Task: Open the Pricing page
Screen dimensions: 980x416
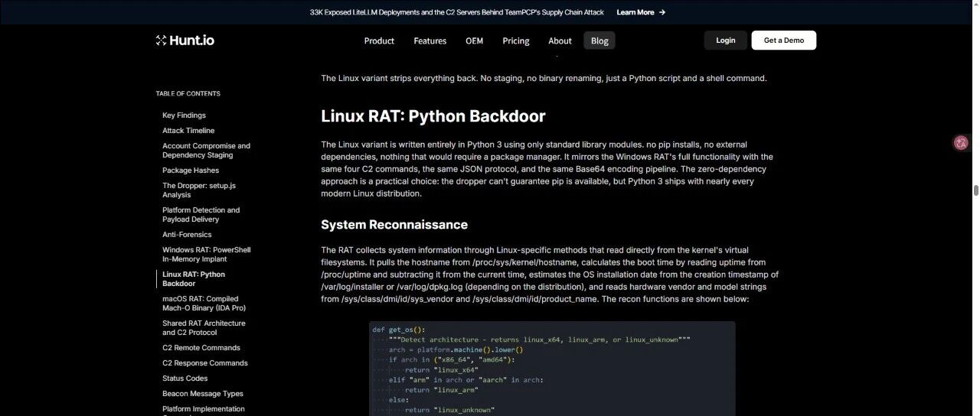Action: click(x=515, y=41)
